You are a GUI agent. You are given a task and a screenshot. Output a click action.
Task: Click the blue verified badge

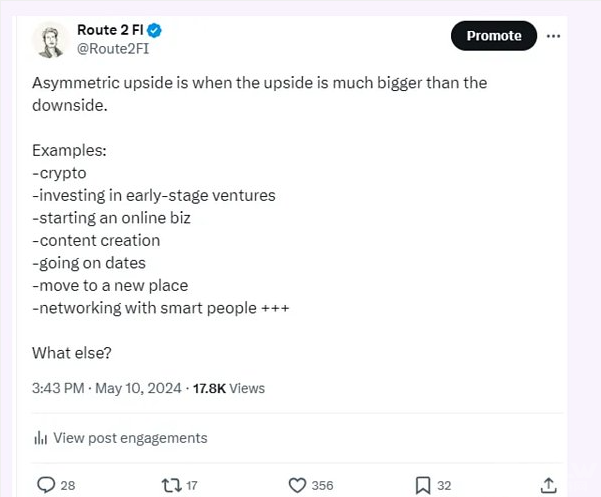154,30
